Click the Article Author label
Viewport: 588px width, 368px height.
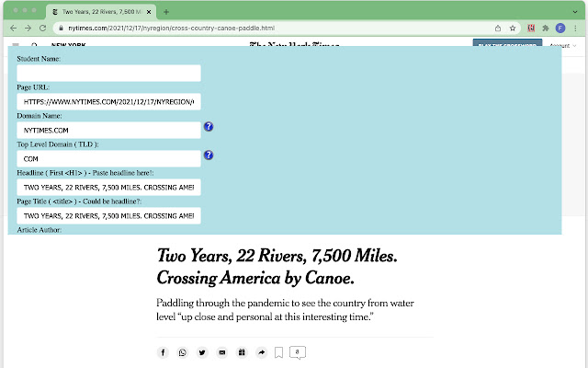pyautogui.click(x=39, y=230)
